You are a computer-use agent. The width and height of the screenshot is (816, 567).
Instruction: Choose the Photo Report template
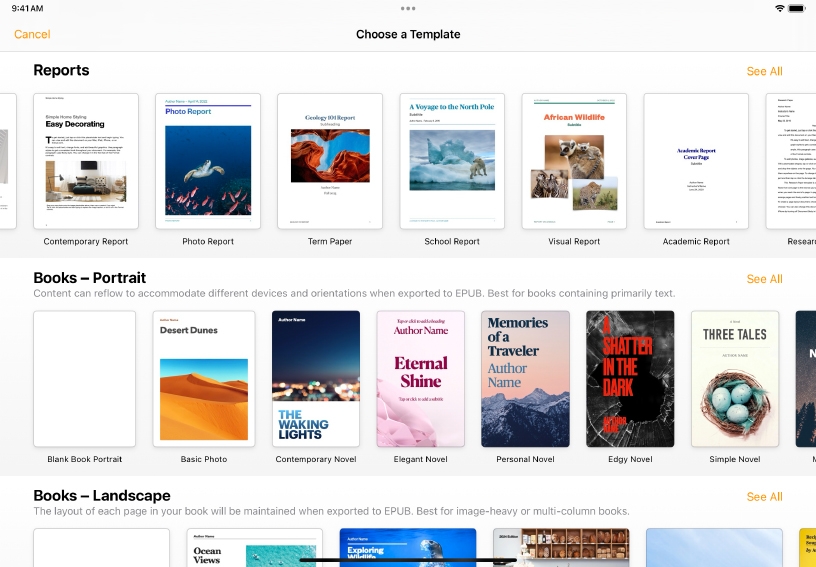click(208, 161)
